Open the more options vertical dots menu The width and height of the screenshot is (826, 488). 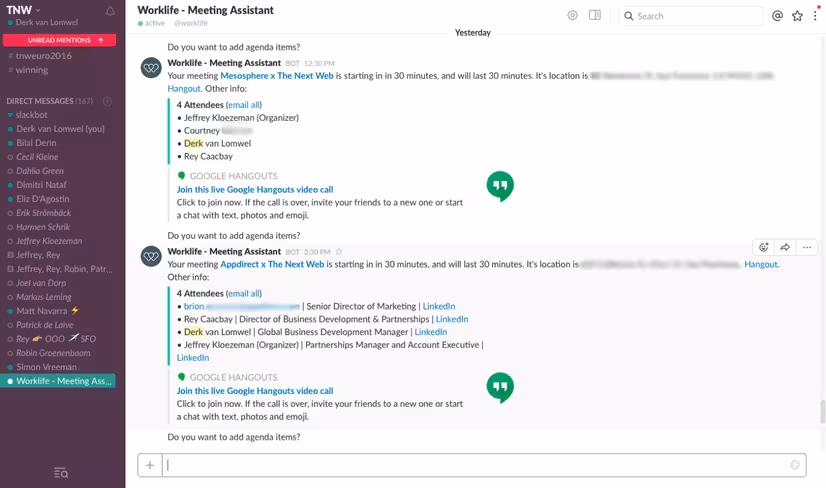815,16
